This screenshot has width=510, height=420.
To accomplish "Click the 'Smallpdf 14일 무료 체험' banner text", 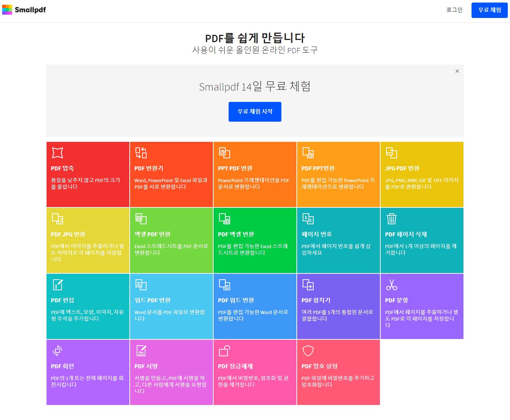I will [255, 86].
